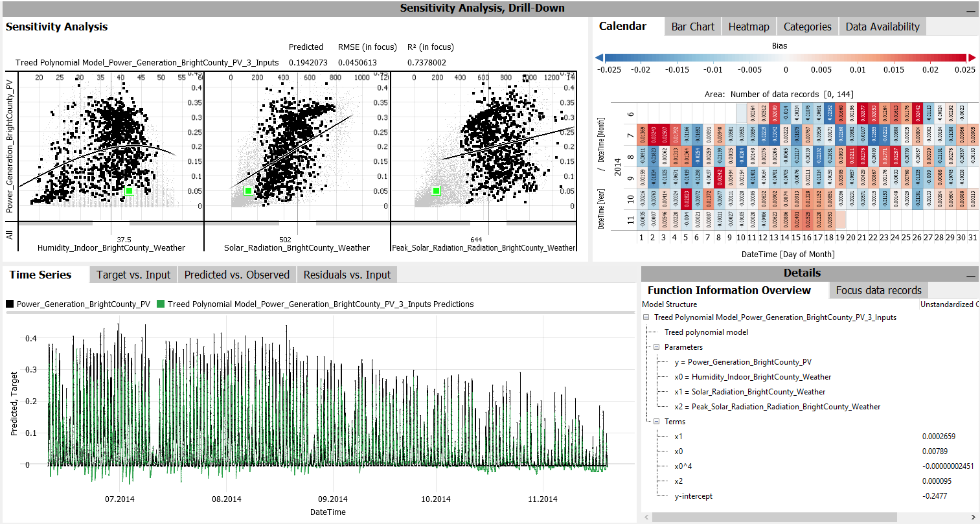Select the Data Availability tab

882,27
